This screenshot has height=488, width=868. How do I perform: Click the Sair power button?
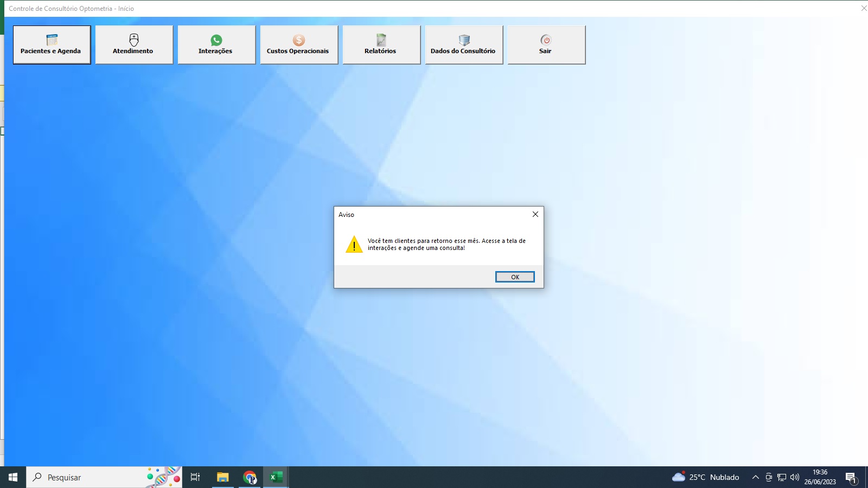[x=546, y=45]
